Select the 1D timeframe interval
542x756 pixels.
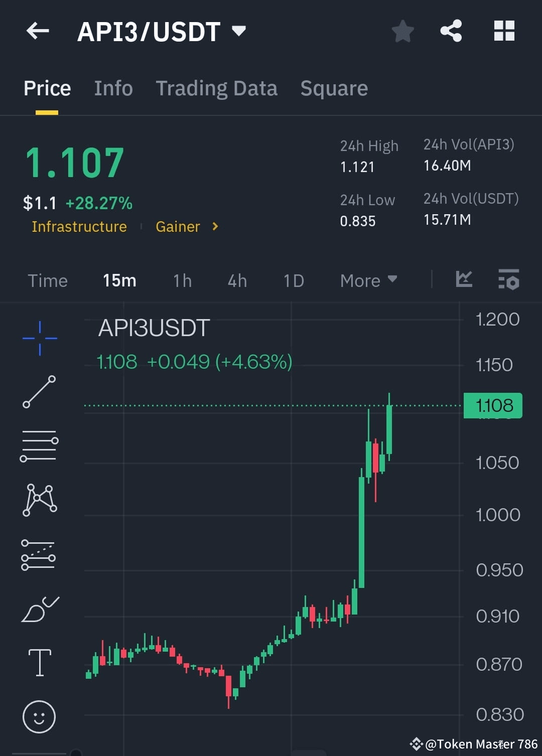(293, 280)
